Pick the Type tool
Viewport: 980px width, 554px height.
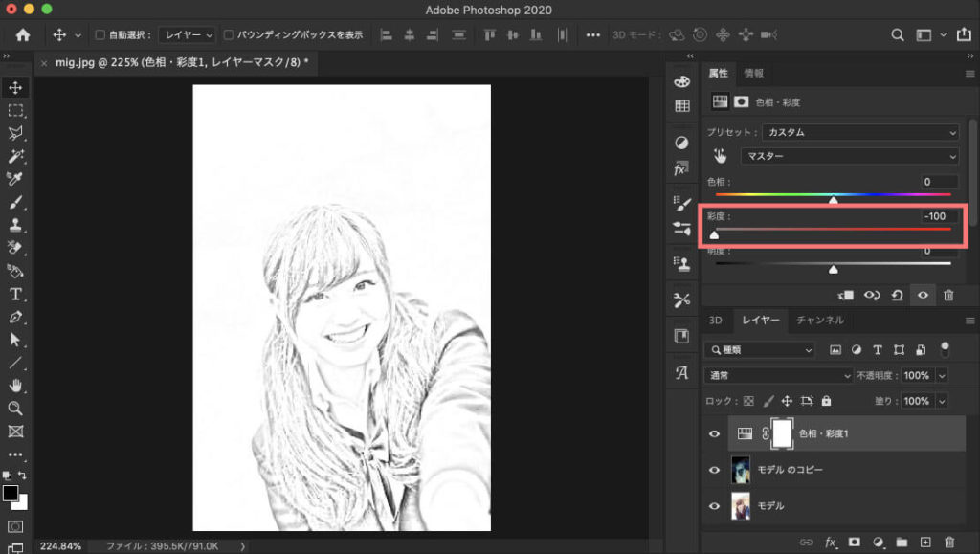tap(15, 294)
